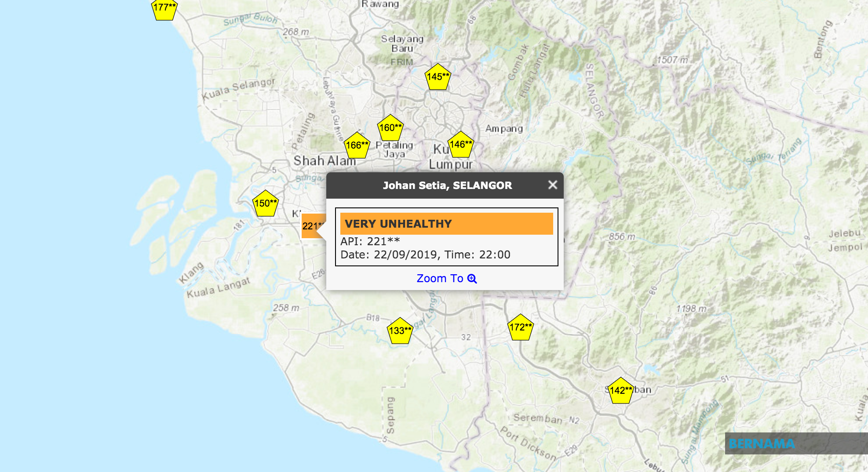Select the 133 API pentagon marker
This screenshot has height=472, width=868.
400,331
